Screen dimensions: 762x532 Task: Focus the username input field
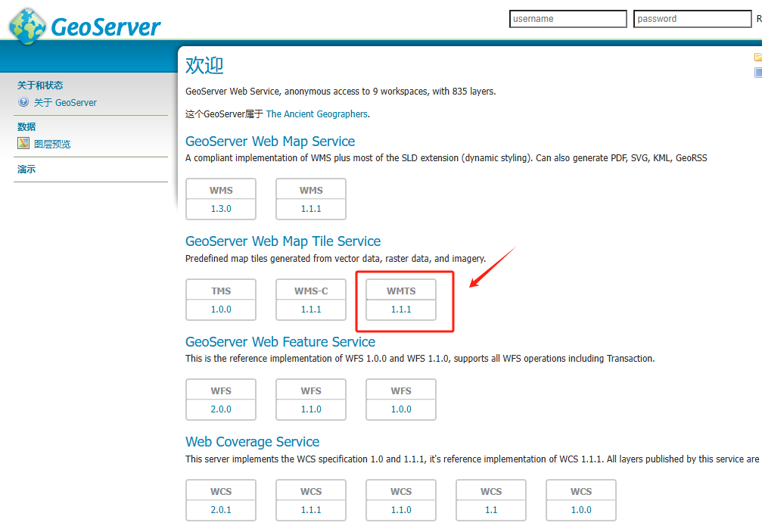[568, 19]
